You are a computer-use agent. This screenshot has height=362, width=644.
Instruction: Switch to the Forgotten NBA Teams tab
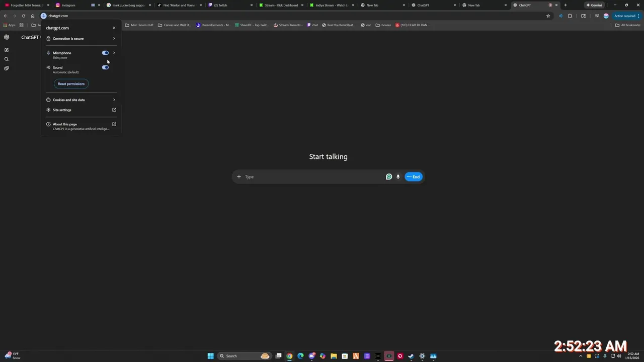[x=26, y=5]
